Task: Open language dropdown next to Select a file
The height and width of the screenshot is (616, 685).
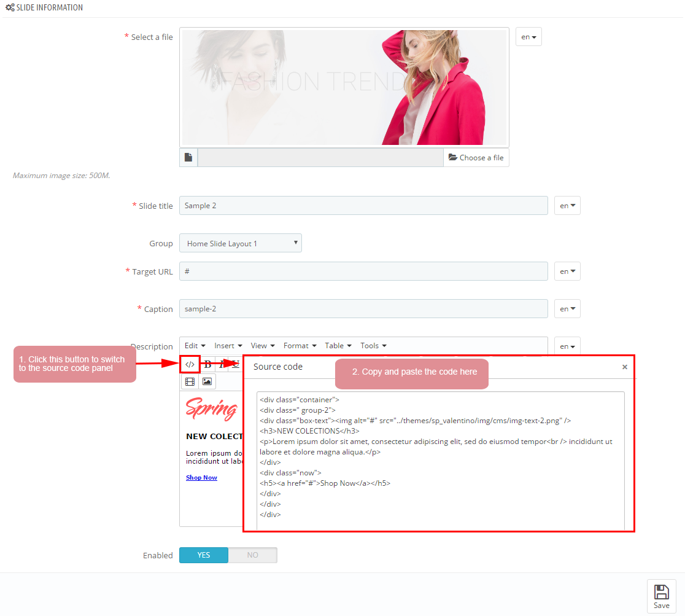Action: 528,37
